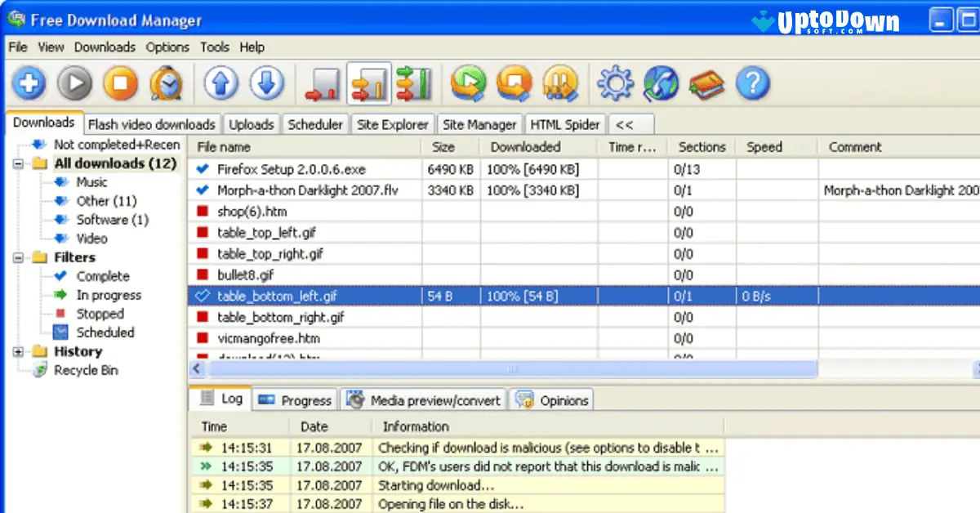Add a new download with the plus icon
Screen dimensions: 980x513
pos(29,83)
